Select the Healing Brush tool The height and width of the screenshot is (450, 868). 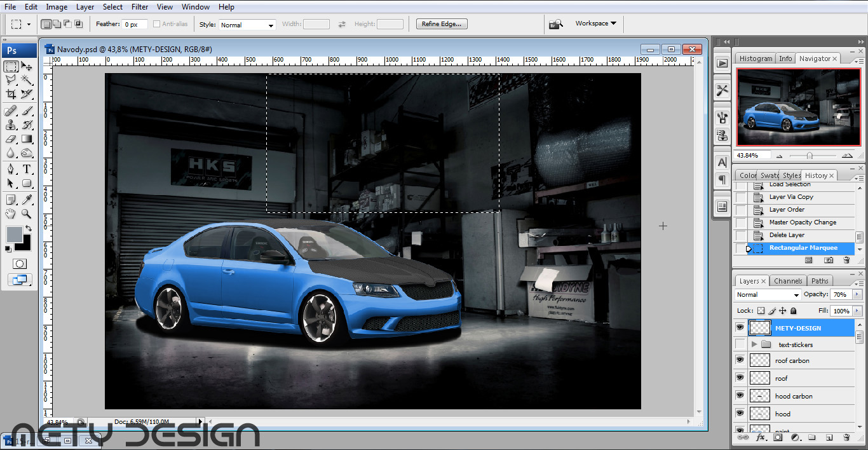[x=11, y=111]
